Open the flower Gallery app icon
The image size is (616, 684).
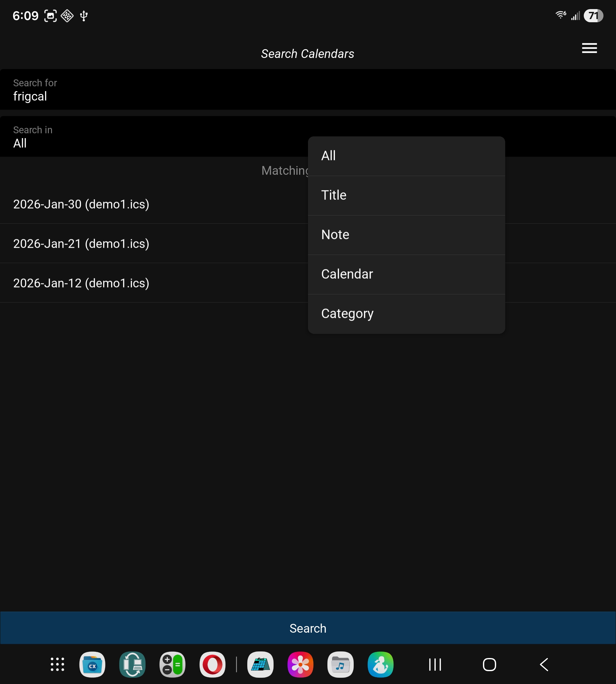coord(300,664)
